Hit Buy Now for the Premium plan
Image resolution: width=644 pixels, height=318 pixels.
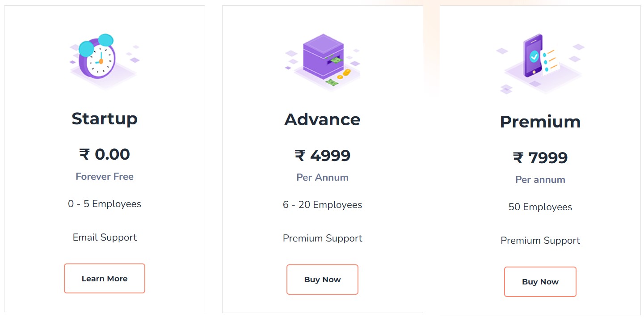tap(540, 282)
